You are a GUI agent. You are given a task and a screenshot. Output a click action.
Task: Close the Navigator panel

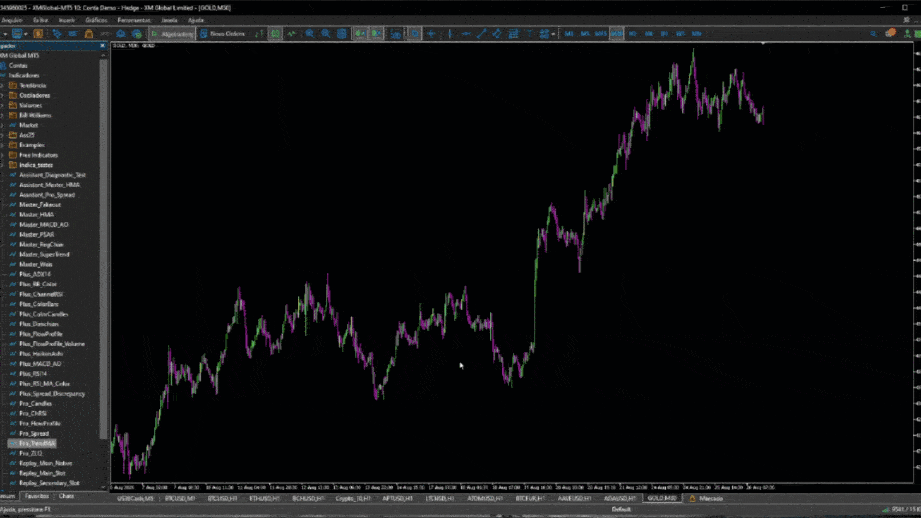tap(103, 46)
